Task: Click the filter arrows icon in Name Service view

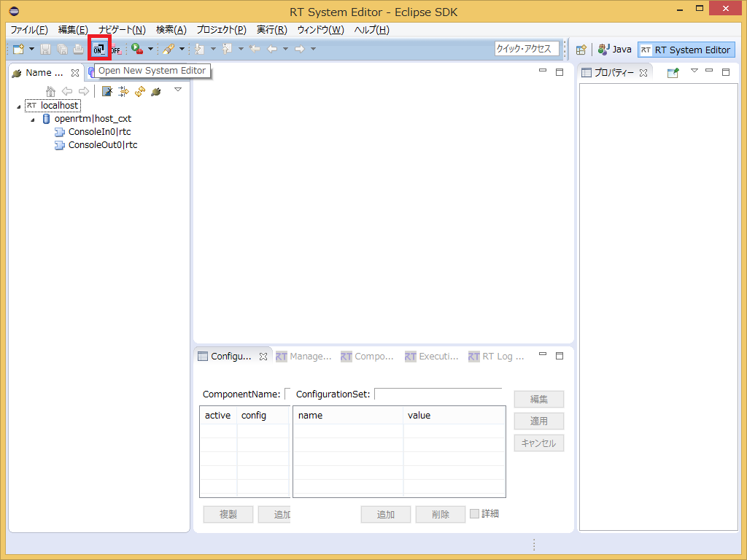Action: coord(123,91)
